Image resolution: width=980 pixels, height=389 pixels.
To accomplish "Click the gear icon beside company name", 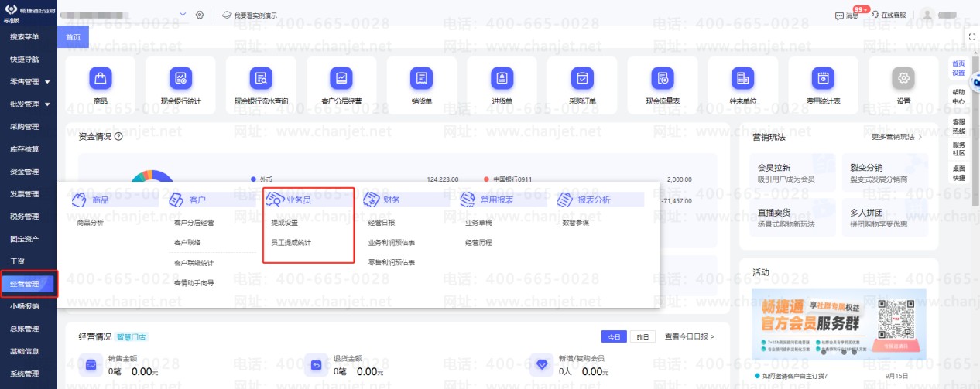I will [x=200, y=15].
